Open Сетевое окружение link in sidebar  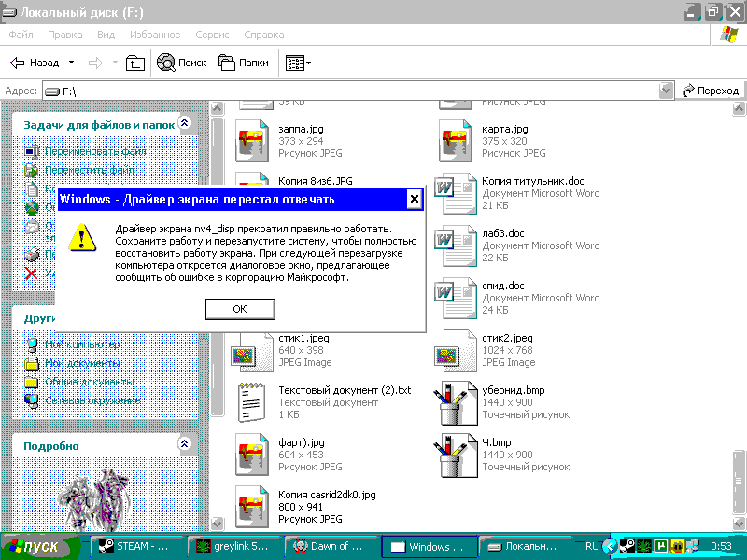point(92,400)
